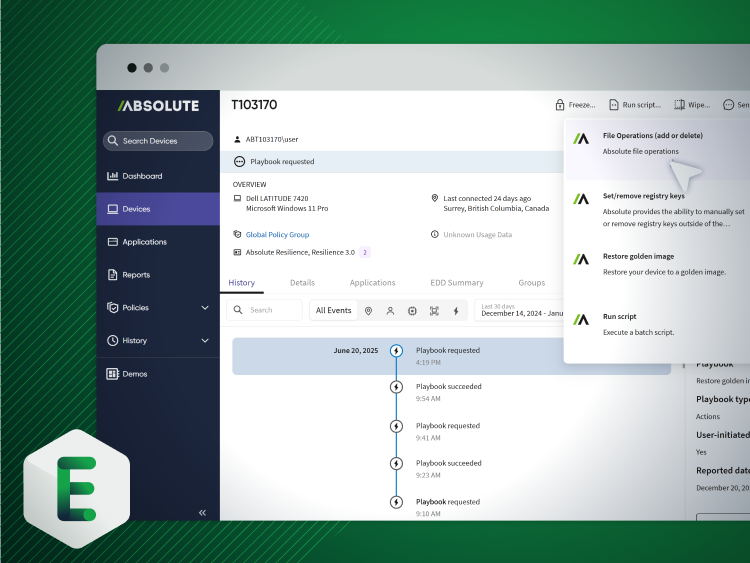
Task: Open the Last 30 days date range
Action: 520,310
